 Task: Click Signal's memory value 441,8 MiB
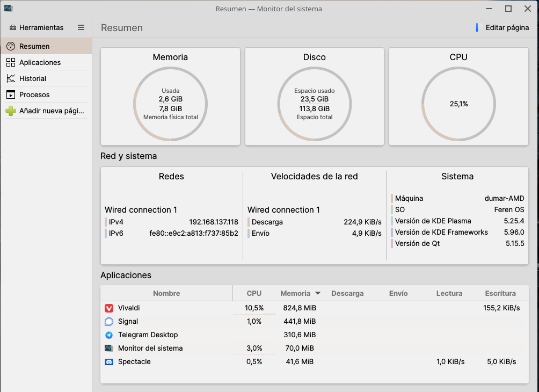point(300,322)
